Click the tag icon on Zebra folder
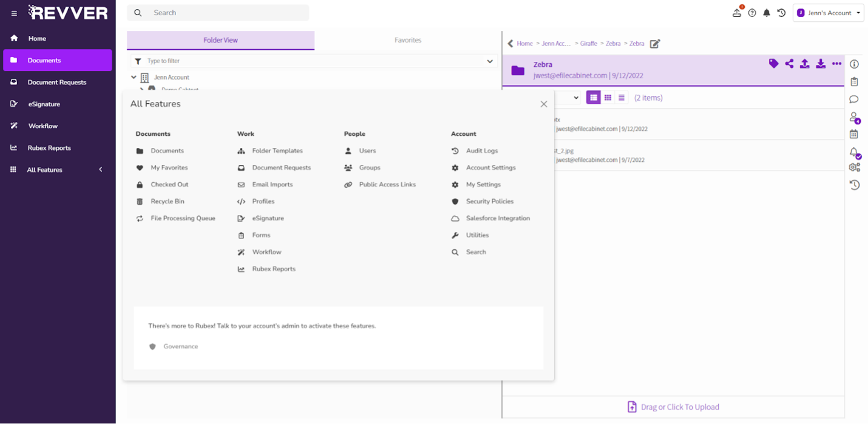The image size is (868, 426). click(x=773, y=64)
